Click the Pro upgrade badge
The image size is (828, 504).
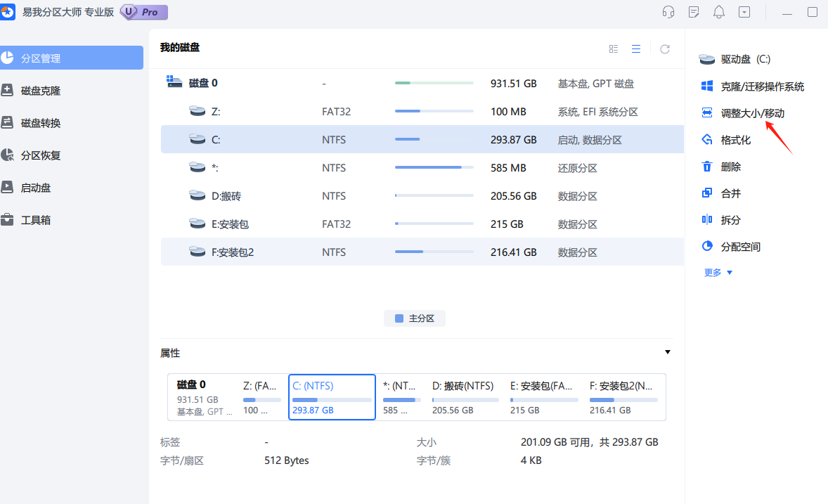[x=143, y=12]
